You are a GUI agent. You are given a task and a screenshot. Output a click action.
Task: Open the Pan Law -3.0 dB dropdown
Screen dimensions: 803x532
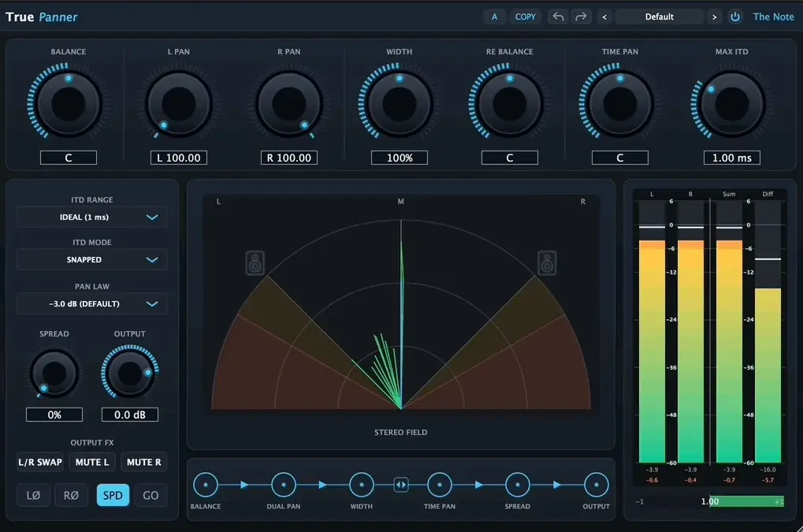[x=92, y=303]
